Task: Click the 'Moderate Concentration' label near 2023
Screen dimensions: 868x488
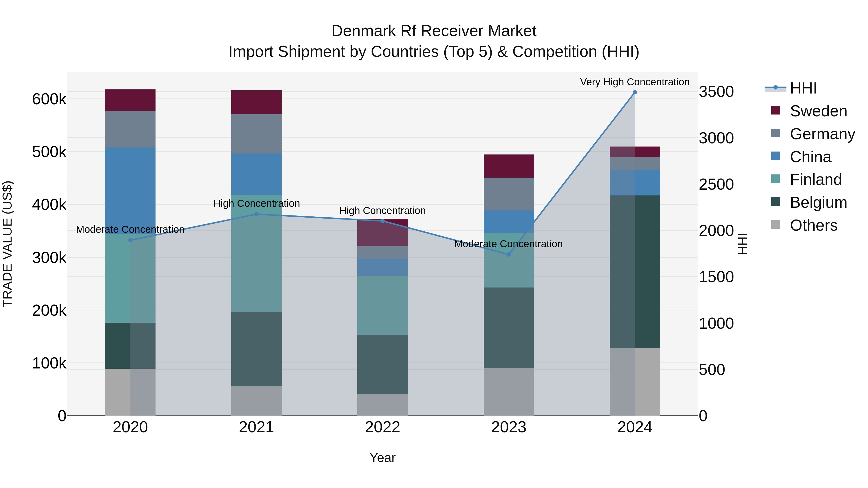Action: [x=509, y=244]
